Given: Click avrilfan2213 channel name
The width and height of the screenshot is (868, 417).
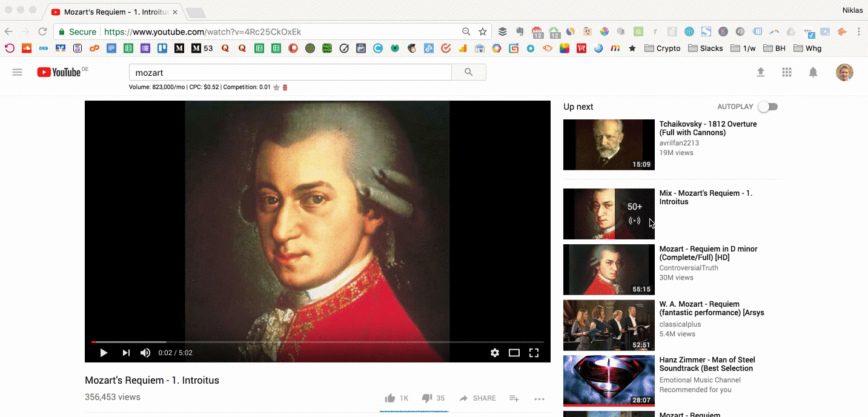Looking at the screenshot, I should [x=679, y=143].
